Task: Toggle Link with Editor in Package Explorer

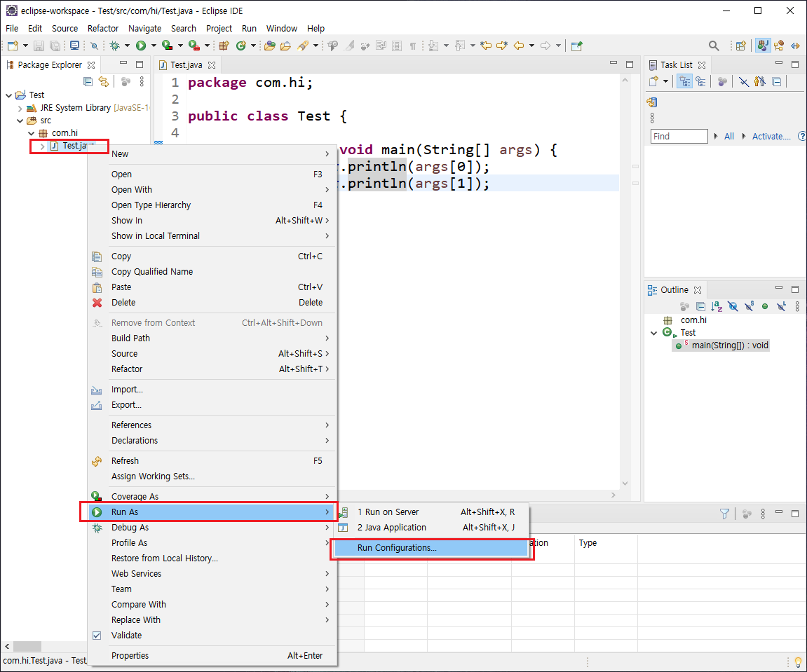Action: click(x=104, y=81)
